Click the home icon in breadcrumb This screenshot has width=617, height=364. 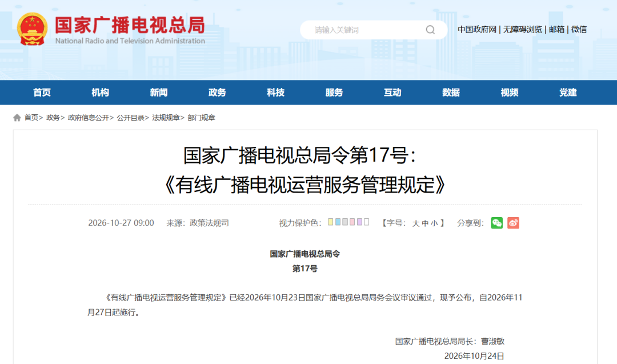click(x=17, y=118)
